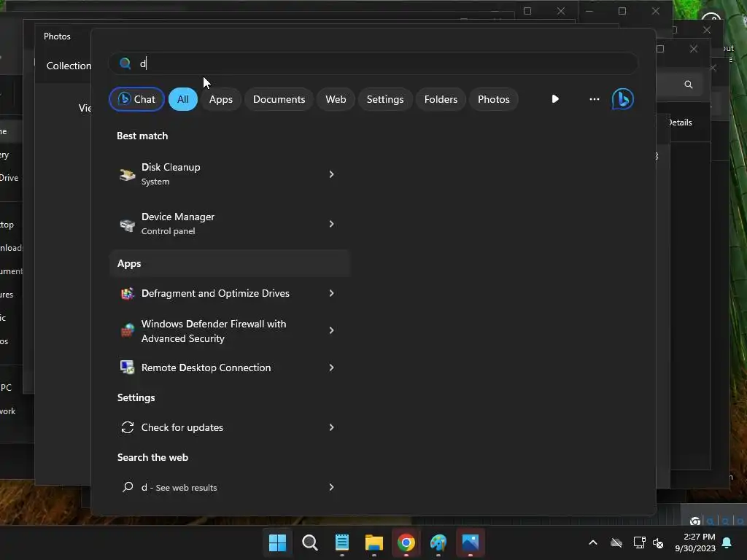Click the web search magnifier icon beside 'd'

click(128, 486)
